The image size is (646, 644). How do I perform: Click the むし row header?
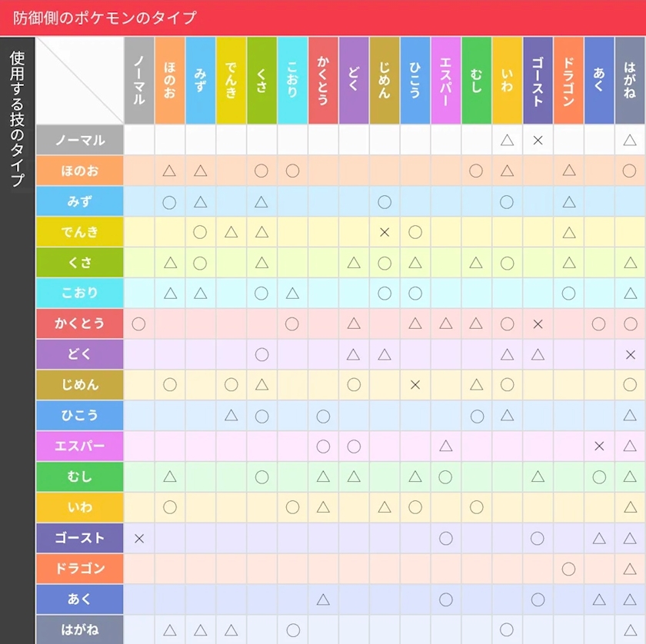click(79, 476)
